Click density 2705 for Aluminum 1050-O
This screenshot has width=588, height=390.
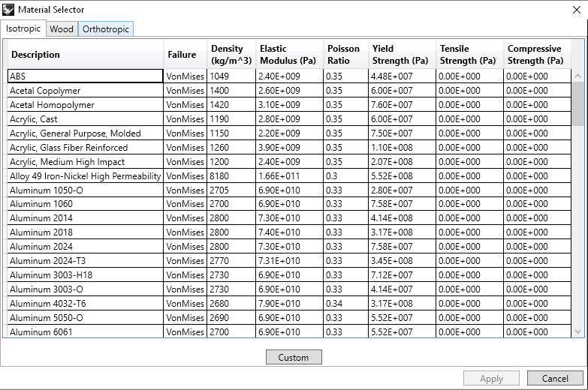click(231, 190)
